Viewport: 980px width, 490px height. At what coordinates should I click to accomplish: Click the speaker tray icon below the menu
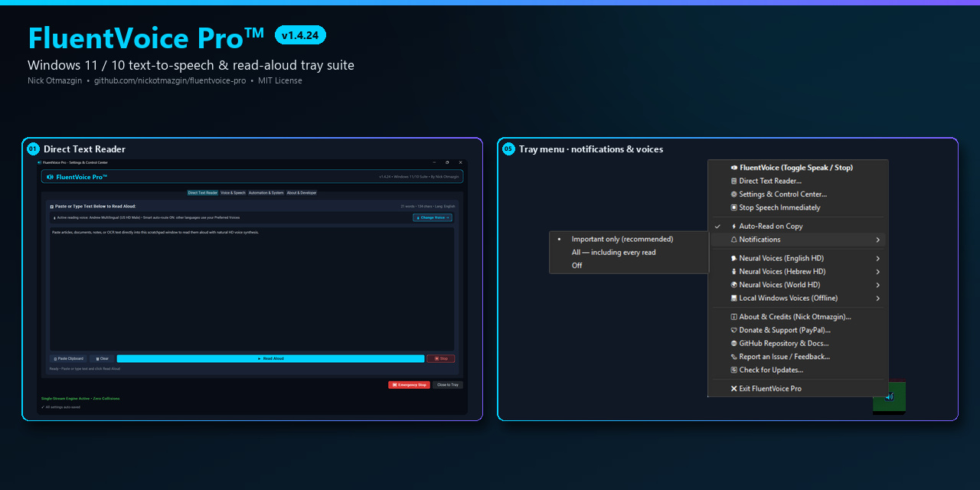[x=889, y=397]
